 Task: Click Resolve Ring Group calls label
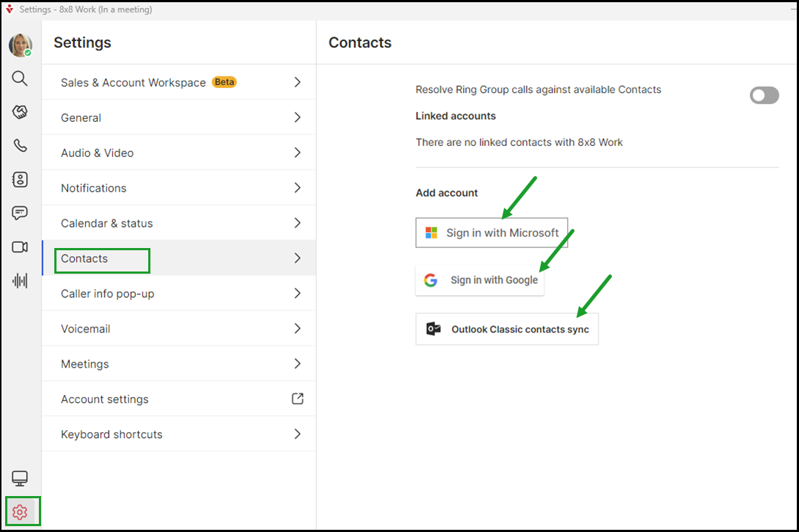(539, 90)
